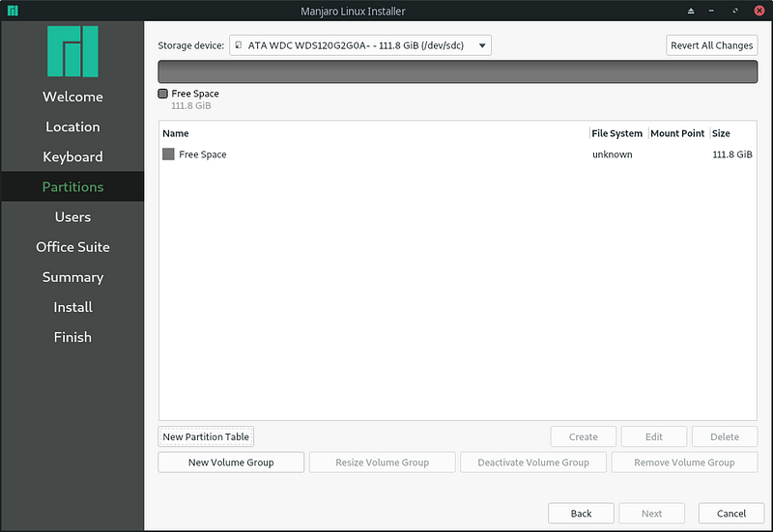Image resolution: width=773 pixels, height=532 pixels.
Task: Click the Manjaro logo in the sidebar
Action: (x=72, y=51)
